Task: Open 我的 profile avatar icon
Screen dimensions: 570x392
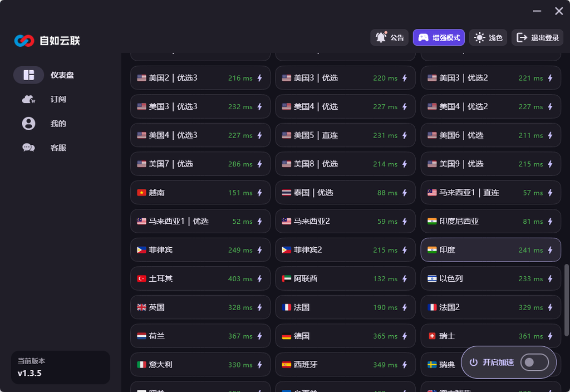Action: (x=29, y=124)
